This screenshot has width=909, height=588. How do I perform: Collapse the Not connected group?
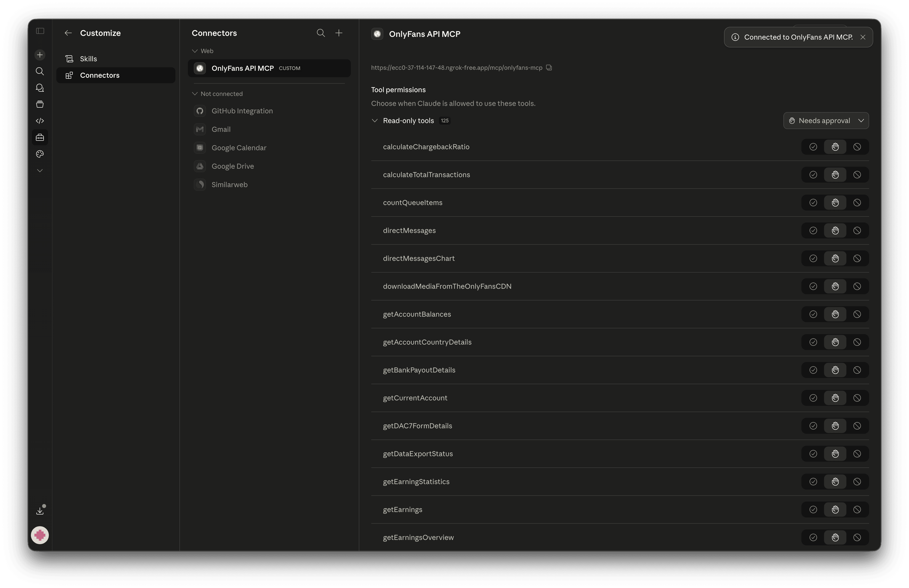point(195,93)
